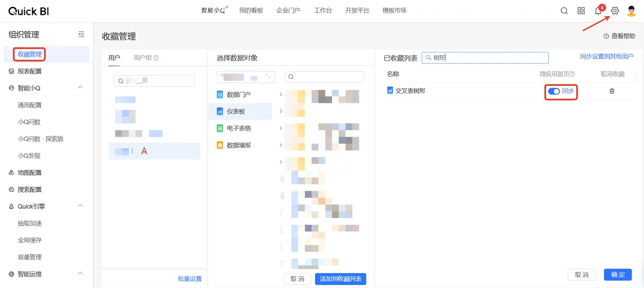The height and width of the screenshot is (288, 644).
Task: Select the user row marked A
Action: pos(154,151)
